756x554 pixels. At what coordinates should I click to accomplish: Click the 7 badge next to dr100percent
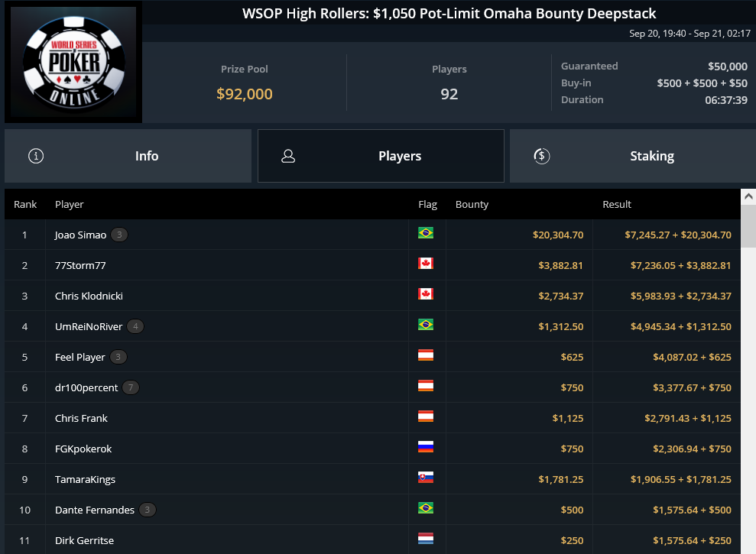click(131, 387)
